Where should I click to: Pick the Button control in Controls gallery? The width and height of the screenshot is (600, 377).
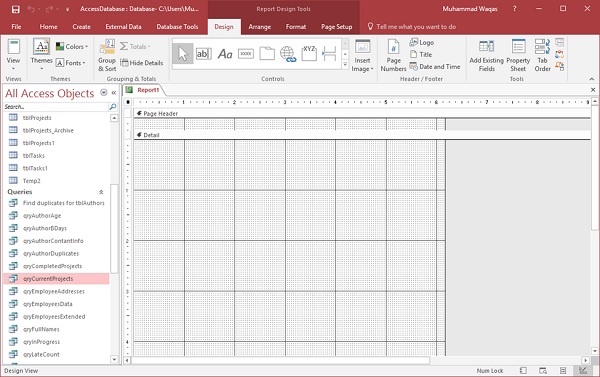[x=246, y=54]
